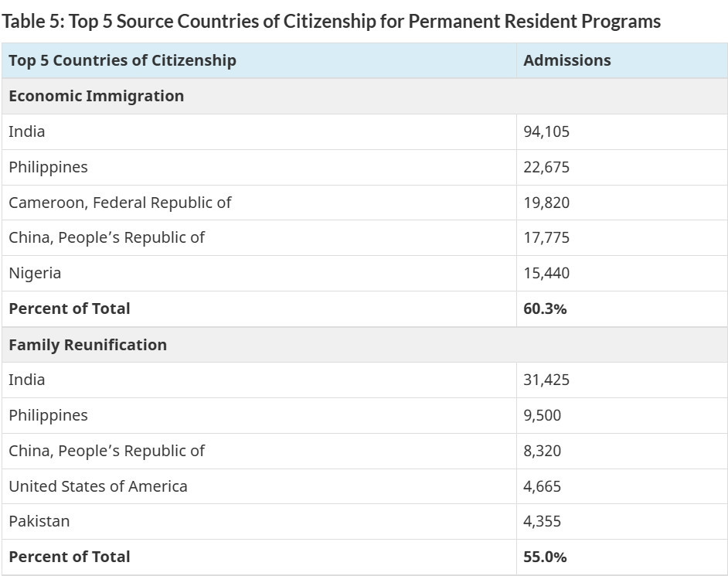Select the 55.0% percent of total cell
728x576 pixels.
point(545,557)
